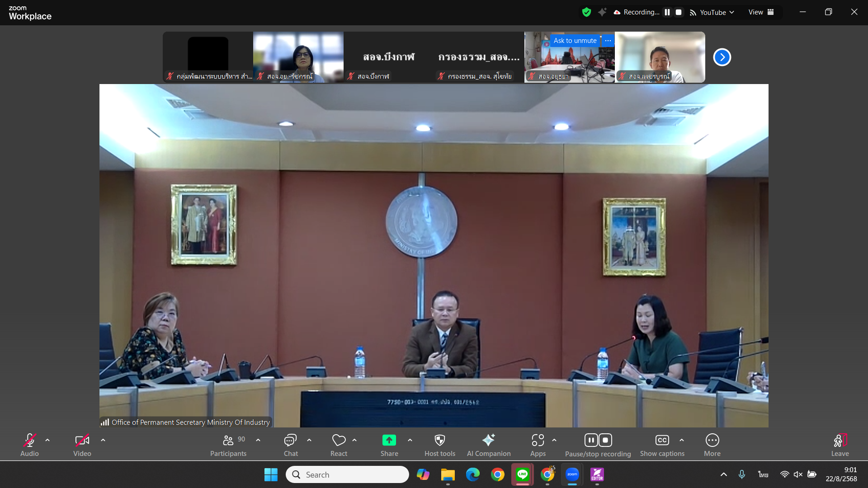Open LINE app from Windows taskbar

[523, 474]
